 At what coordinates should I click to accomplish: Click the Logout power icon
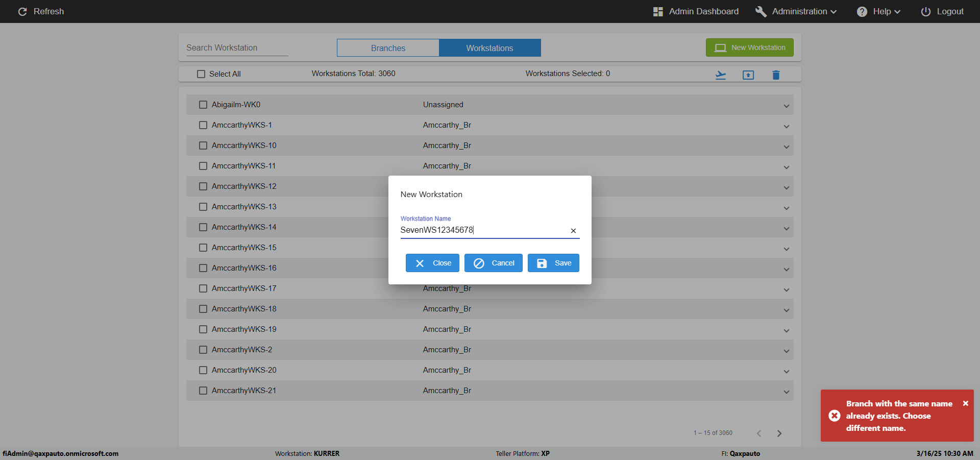tap(925, 11)
